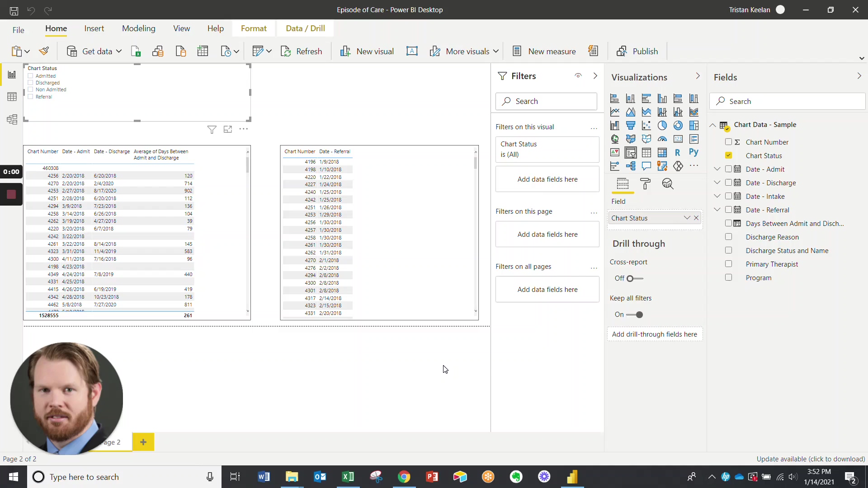The width and height of the screenshot is (868, 488).
Task: Select the pie chart visualization icon
Action: pos(662,126)
